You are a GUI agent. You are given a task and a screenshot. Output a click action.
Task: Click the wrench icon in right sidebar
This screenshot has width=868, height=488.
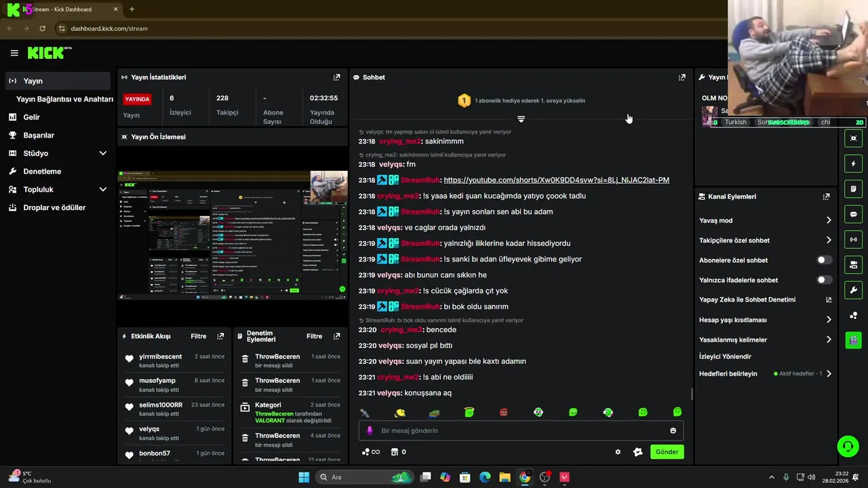click(853, 290)
